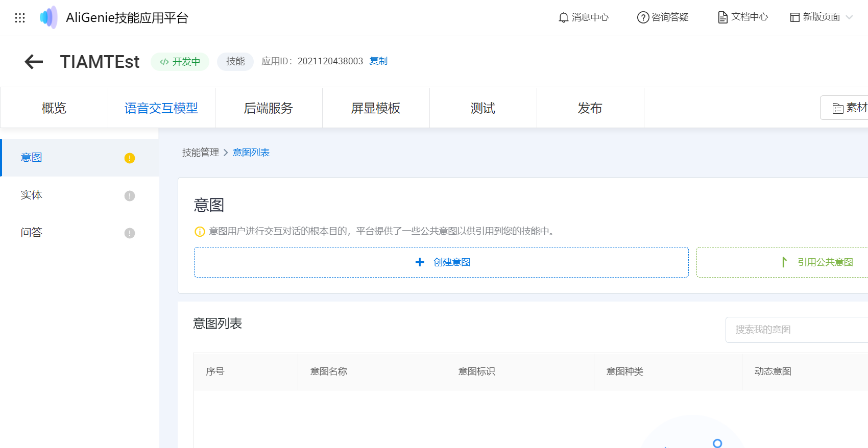This screenshot has height=448, width=868.
Task: Select 实体 in the sidebar
Action: tap(80, 195)
